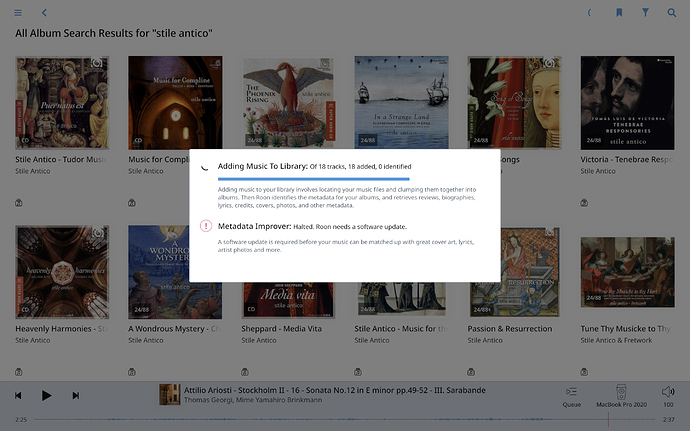Screen dimensions: 690x431
Task: Click the Metadata Improver warning icon
Action: click(206, 226)
